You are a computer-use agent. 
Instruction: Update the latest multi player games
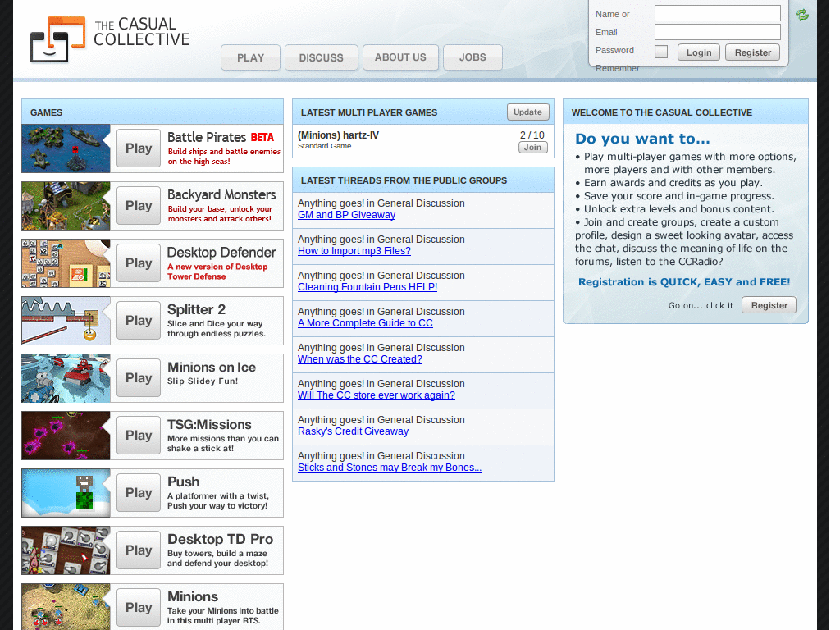(527, 112)
